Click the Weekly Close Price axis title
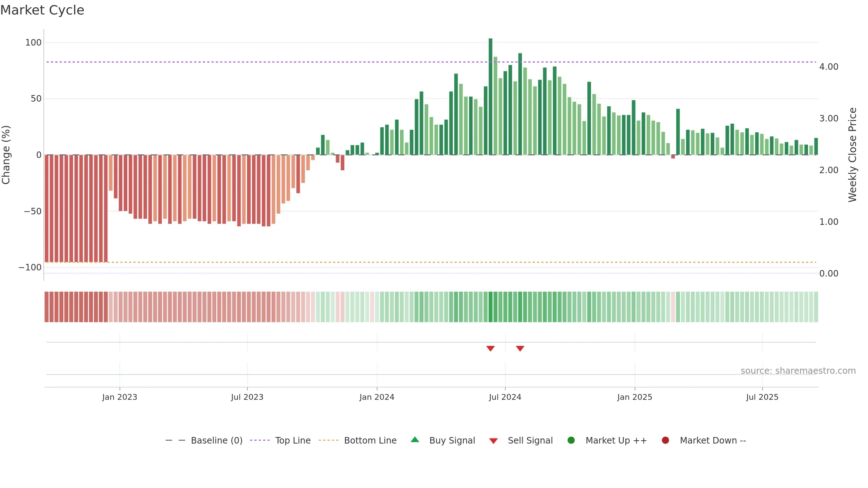 tap(852, 155)
